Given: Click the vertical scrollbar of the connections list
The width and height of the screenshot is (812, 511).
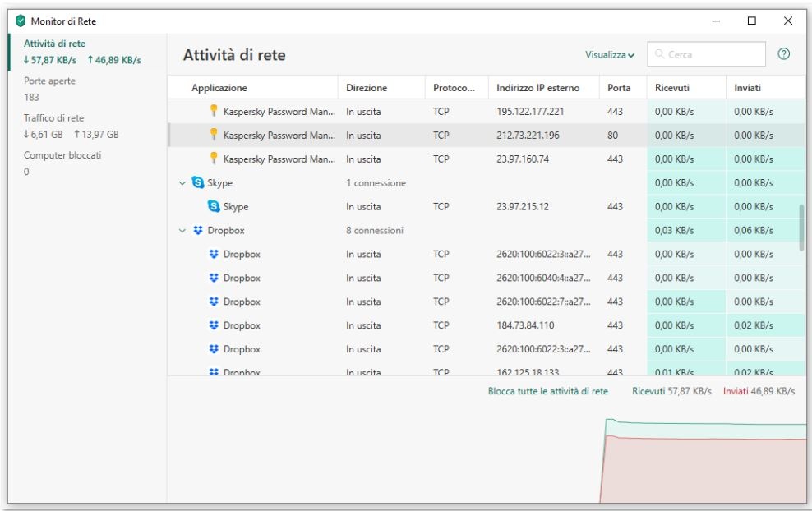Looking at the screenshot, I should point(802,228).
